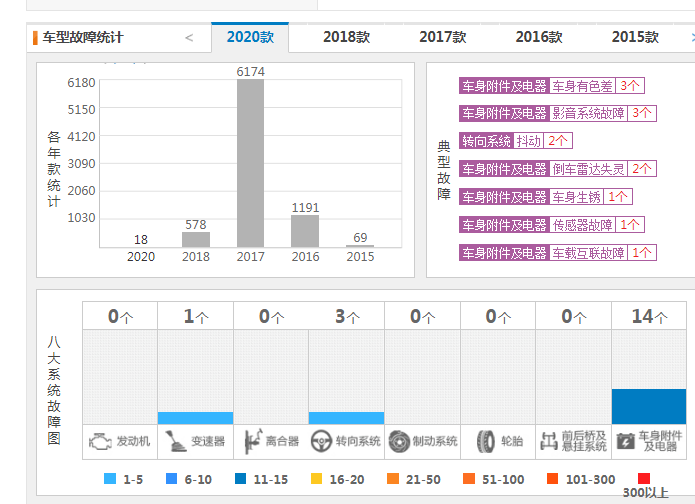This screenshot has width=695, height=504.
Task: Click the 101-300 legend swatch
Action: pyautogui.click(x=552, y=479)
